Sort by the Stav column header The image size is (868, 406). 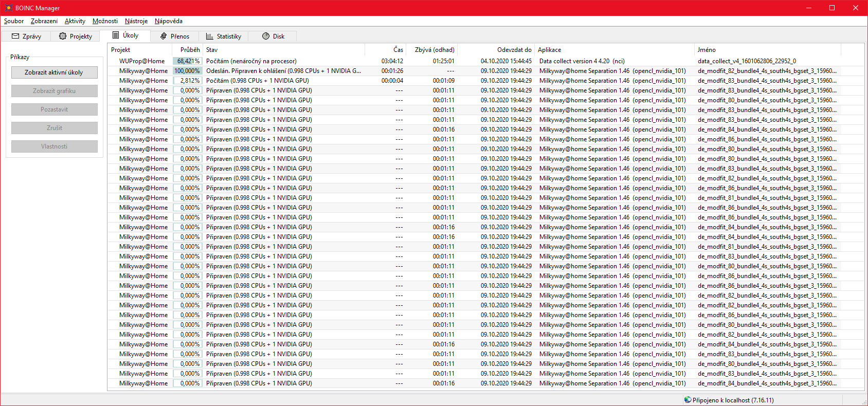(x=284, y=50)
